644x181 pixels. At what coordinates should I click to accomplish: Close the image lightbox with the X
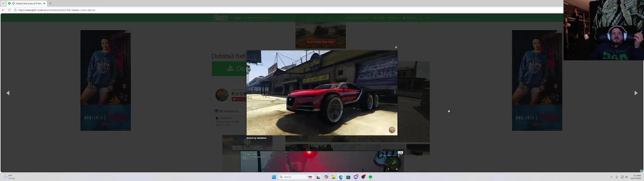tap(396, 47)
